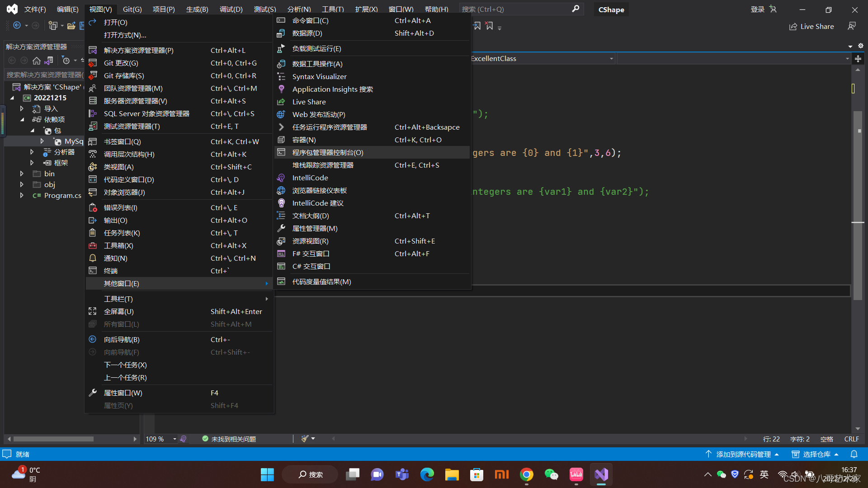The image size is (868, 488).
Task: Click the 工具箱 toolbox icon
Action: 93,246
